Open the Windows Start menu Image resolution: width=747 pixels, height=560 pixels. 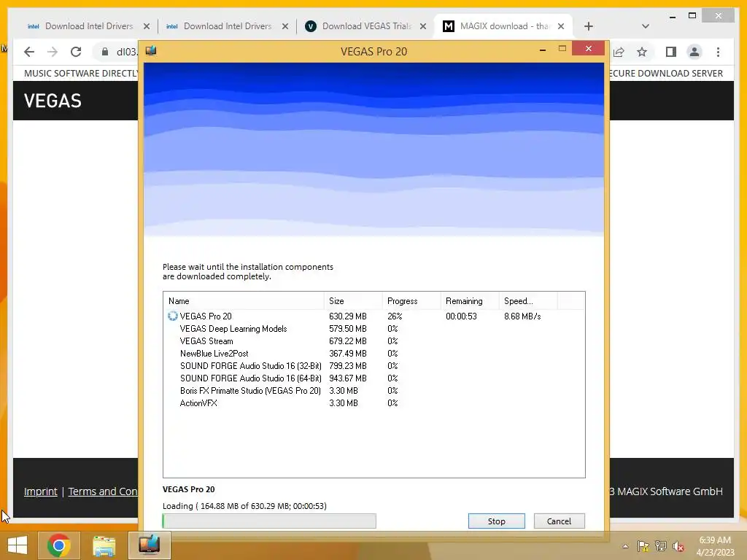(18, 545)
